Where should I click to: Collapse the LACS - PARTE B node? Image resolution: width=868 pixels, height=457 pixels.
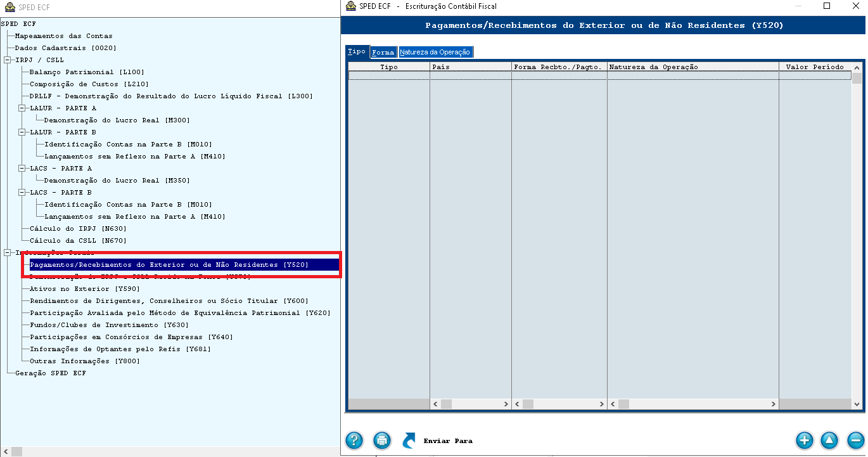pos(22,193)
